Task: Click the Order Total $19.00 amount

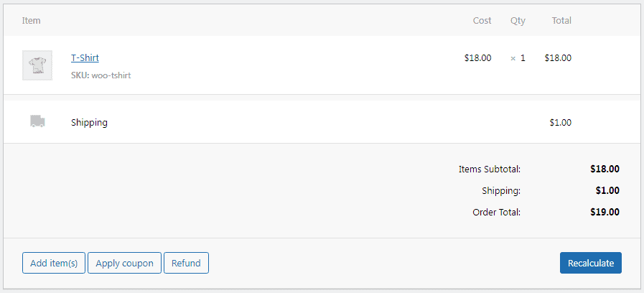Action: [605, 213]
